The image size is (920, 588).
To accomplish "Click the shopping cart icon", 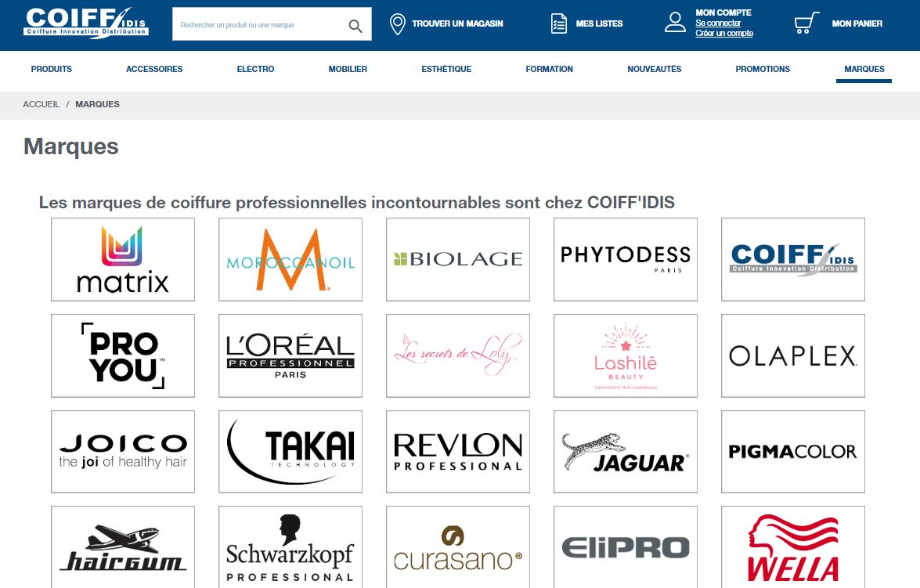I will pos(806,23).
